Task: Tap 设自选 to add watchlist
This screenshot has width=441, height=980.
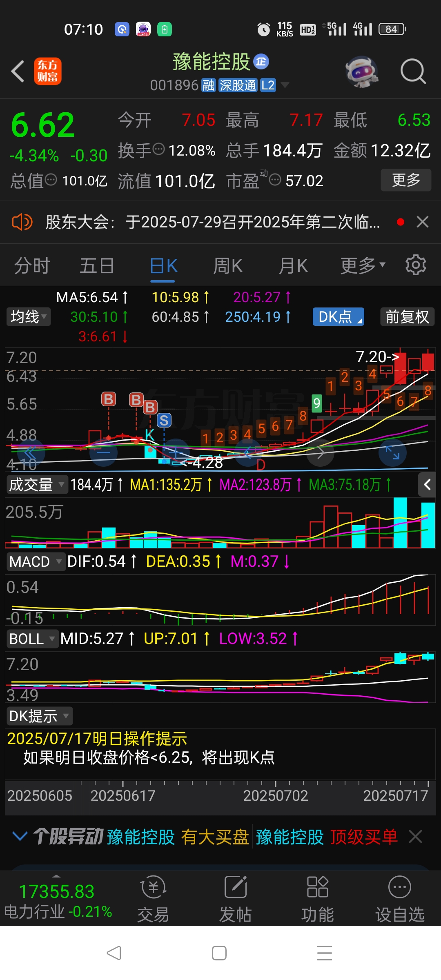Action: pyautogui.click(x=400, y=900)
